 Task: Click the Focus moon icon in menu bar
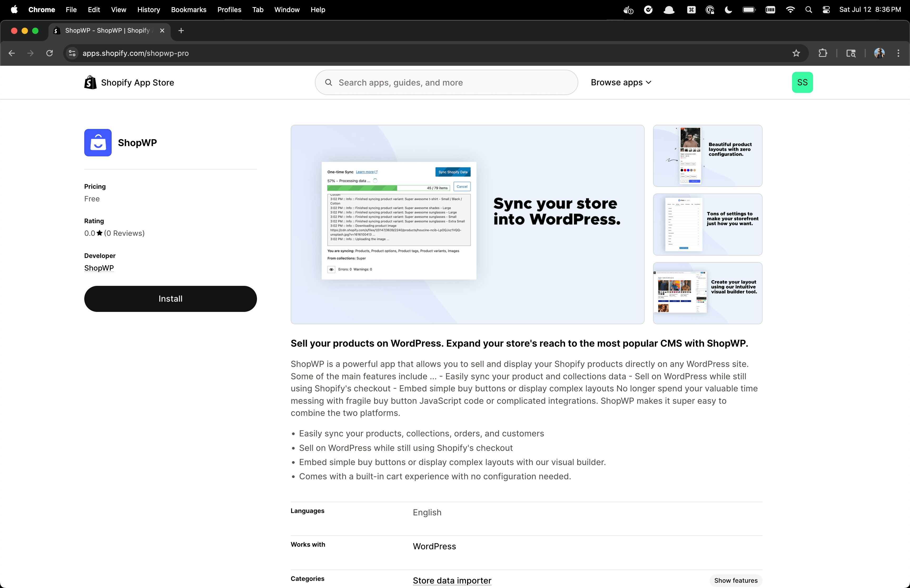pos(729,9)
